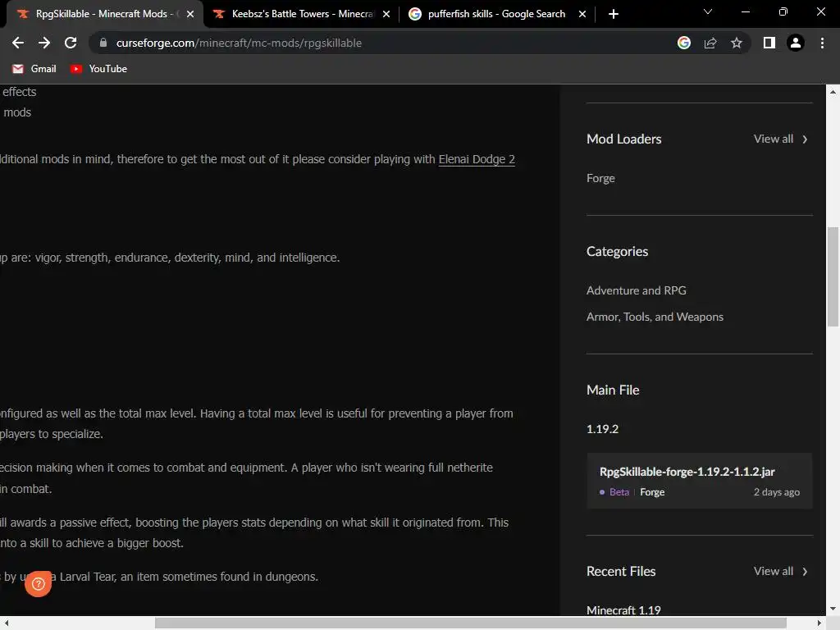Open the Gmail bookmark

coord(34,69)
